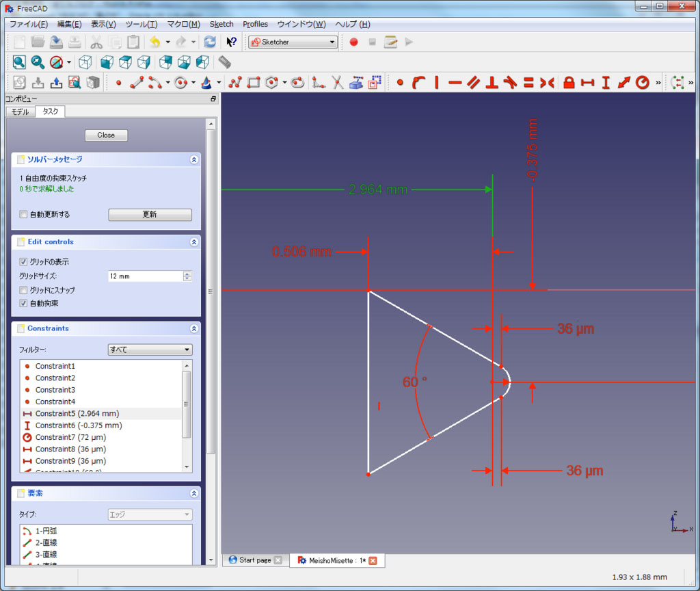The width and height of the screenshot is (700, 591).
Task: Collapse the solver messages section
Action: pyautogui.click(x=193, y=159)
